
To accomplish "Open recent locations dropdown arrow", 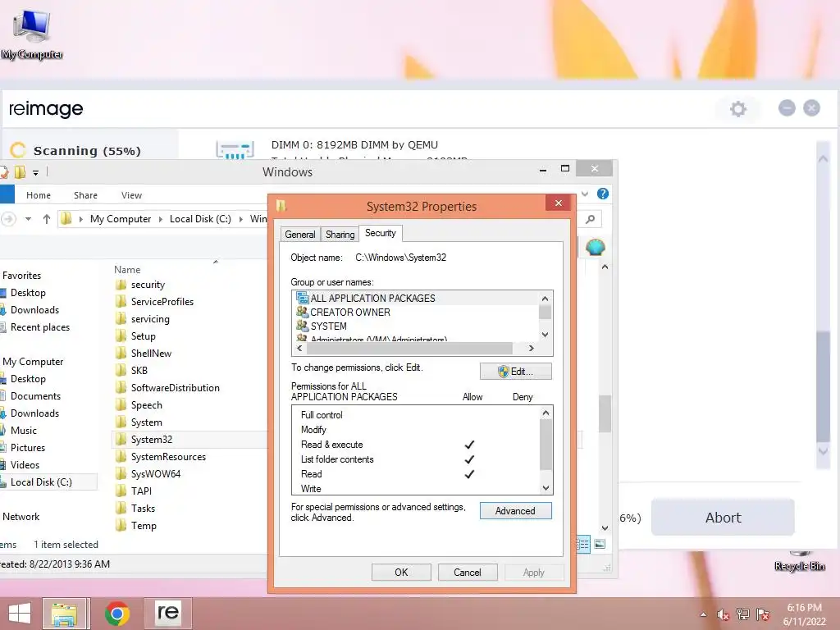I will pyautogui.click(x=29, y=218).
